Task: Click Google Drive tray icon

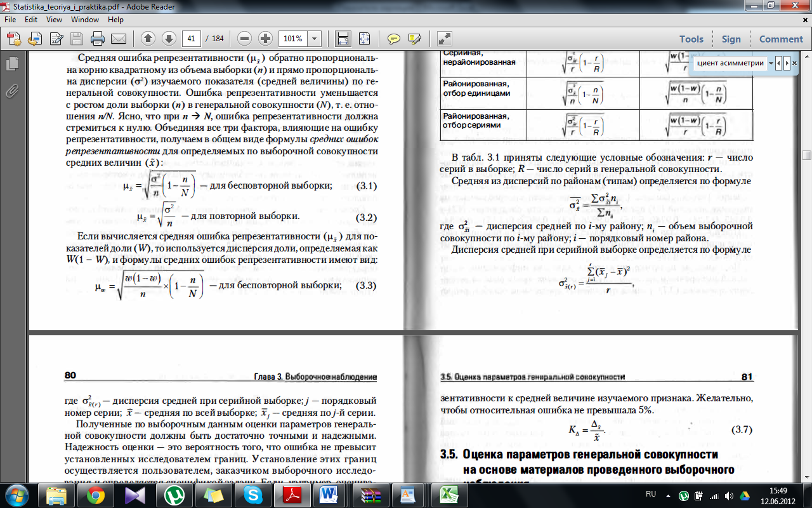Action: coord(744,495)
